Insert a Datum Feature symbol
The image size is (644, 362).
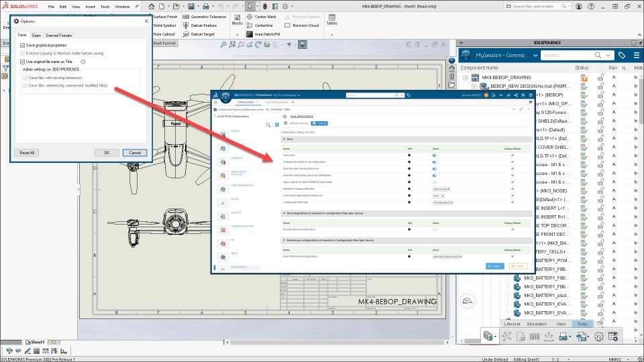pos(200,25)
